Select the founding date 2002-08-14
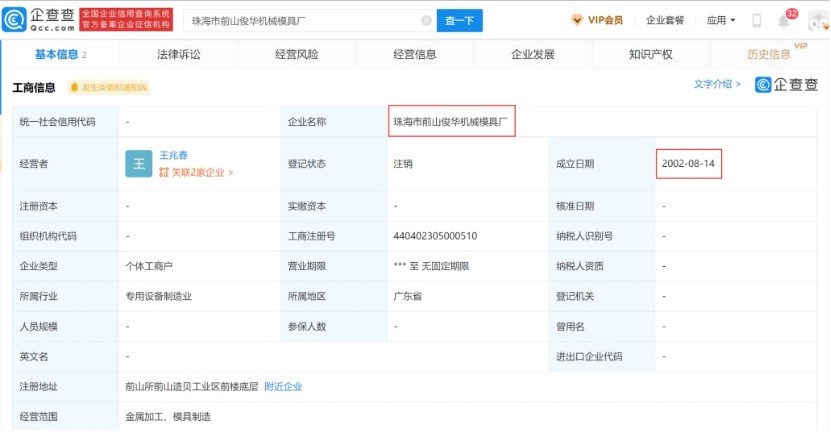The height and width of the screenshot is (433, 831). (x=688, y=163)
